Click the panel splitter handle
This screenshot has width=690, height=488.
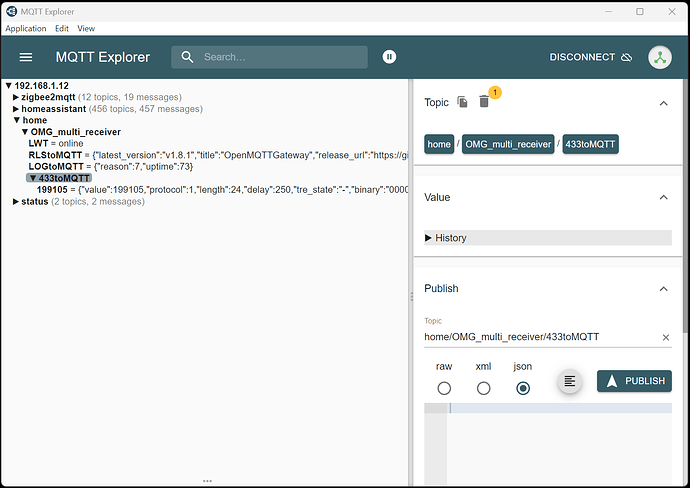(x=411, y=297)
